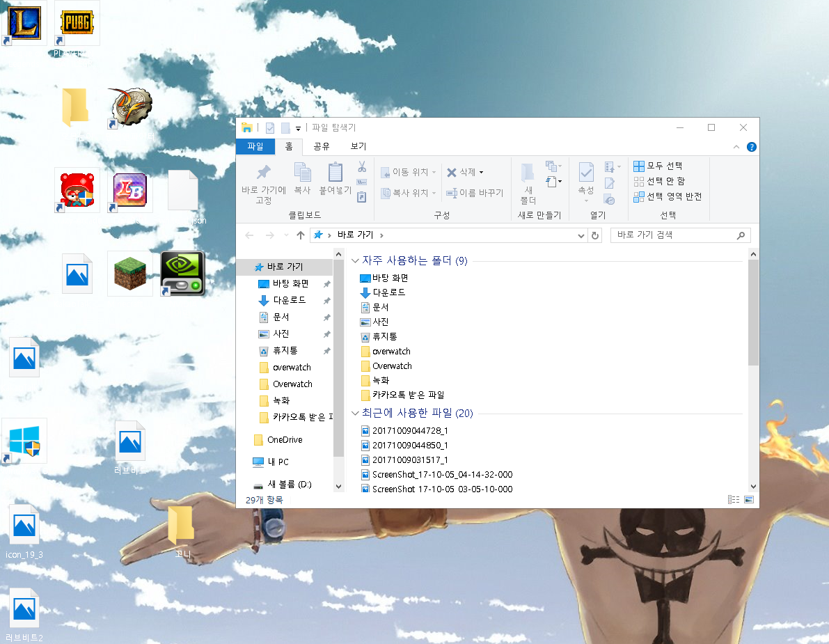This screenshot has width=829, height=644.
Task: Select the NVIDIA GeForce desktop shortcut
Action: coord(182,274)
